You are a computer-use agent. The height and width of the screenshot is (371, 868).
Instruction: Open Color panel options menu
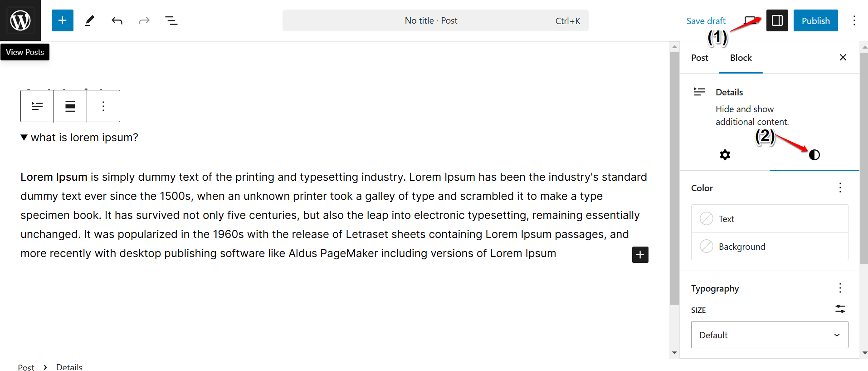pos(840,188)
